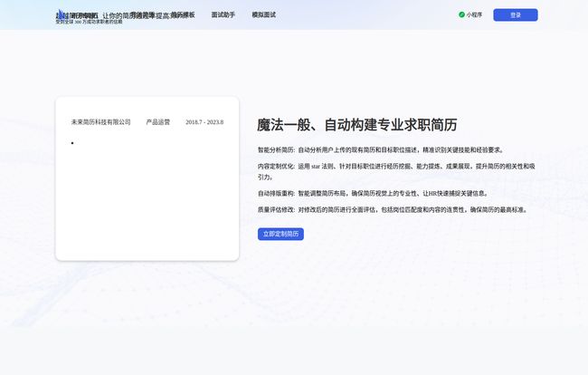This screenshot has height=375, width=588.
Task: Click the heading 魔法一般、自动构建专业求职简历
Action: click(x=357, y=125)
